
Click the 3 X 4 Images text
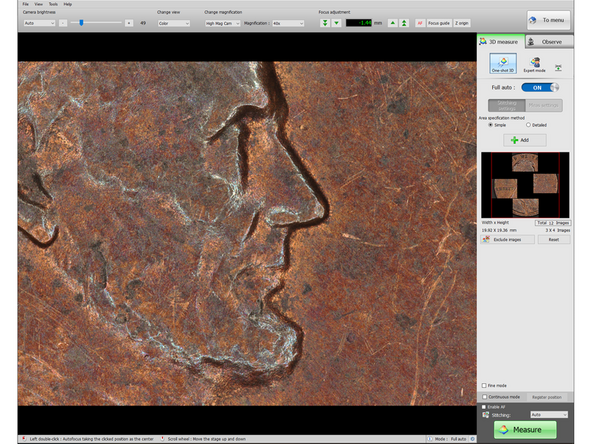point(558,230)
